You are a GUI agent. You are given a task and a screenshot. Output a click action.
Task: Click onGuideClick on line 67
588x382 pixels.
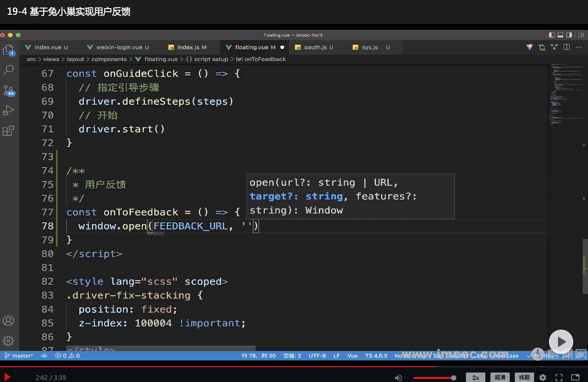[141, 74]
